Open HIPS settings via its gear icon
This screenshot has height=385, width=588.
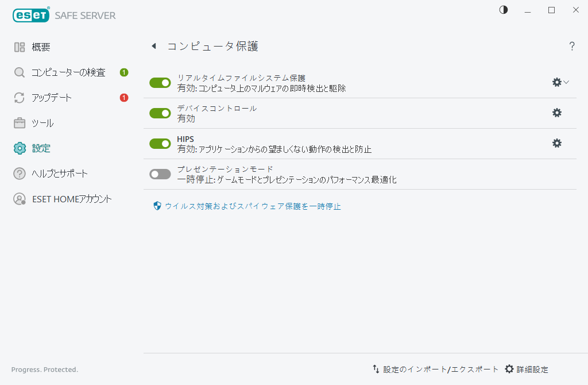click(556, 143)
